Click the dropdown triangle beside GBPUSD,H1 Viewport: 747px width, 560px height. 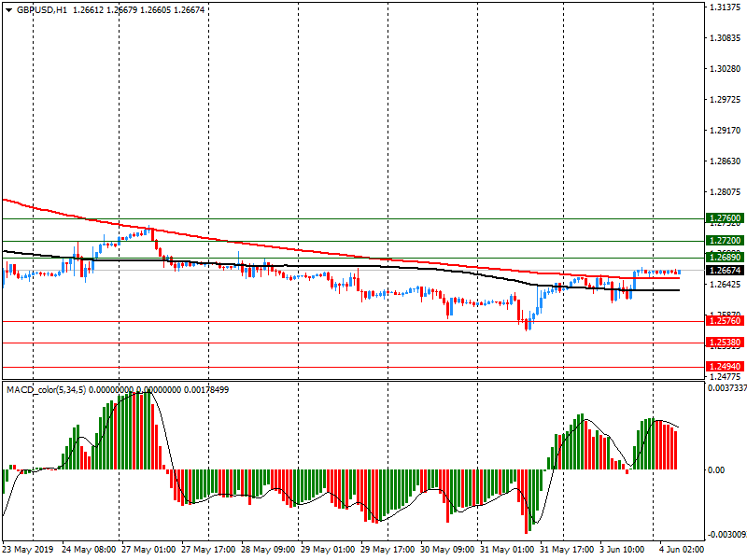8,10
